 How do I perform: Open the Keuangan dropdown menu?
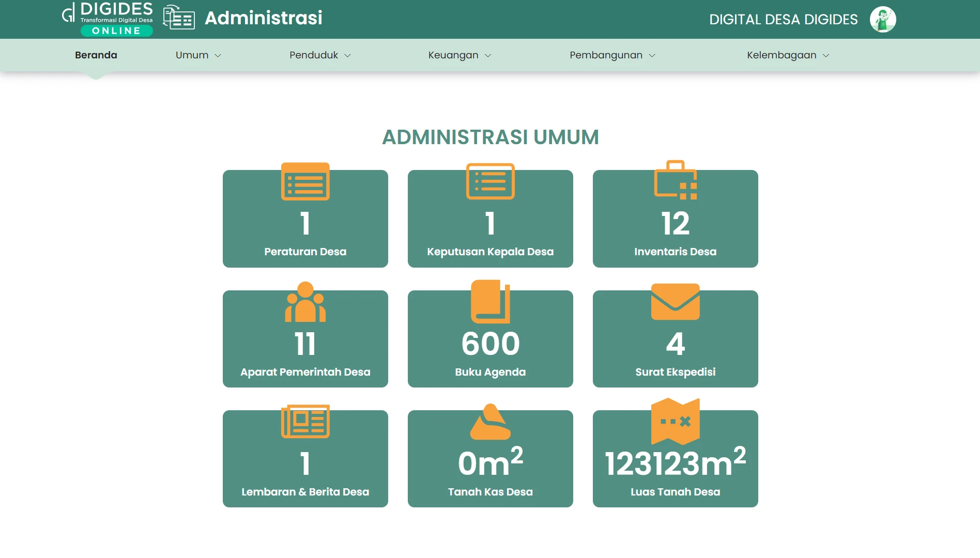pyautogui.click(x=460, y=55)
